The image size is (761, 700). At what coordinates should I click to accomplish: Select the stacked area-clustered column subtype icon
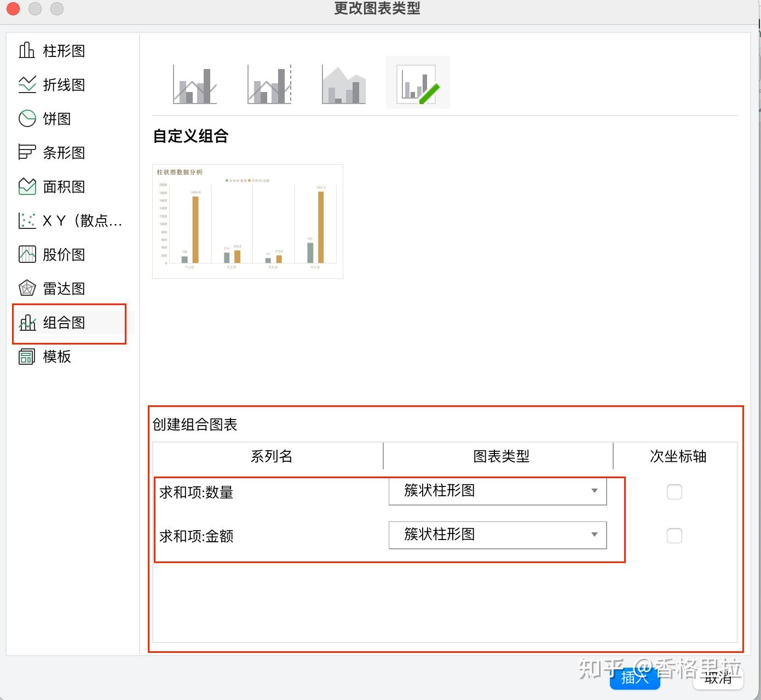point(344,84)
